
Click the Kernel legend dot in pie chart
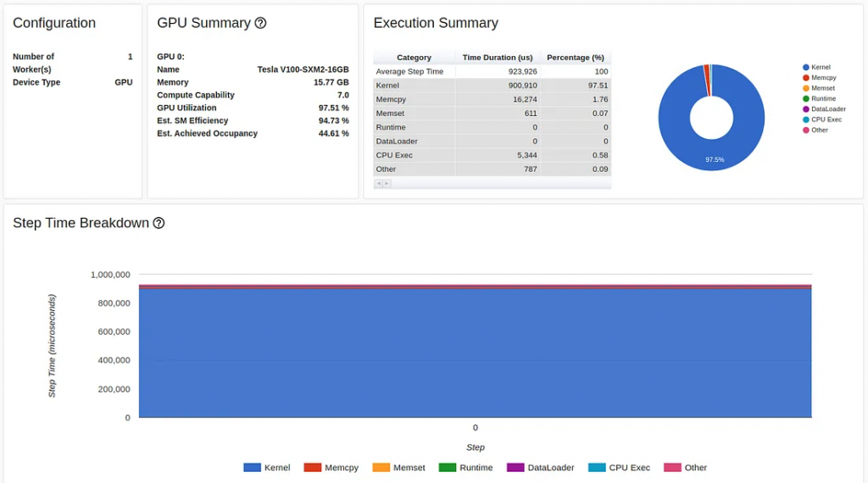tap(805, 67)
